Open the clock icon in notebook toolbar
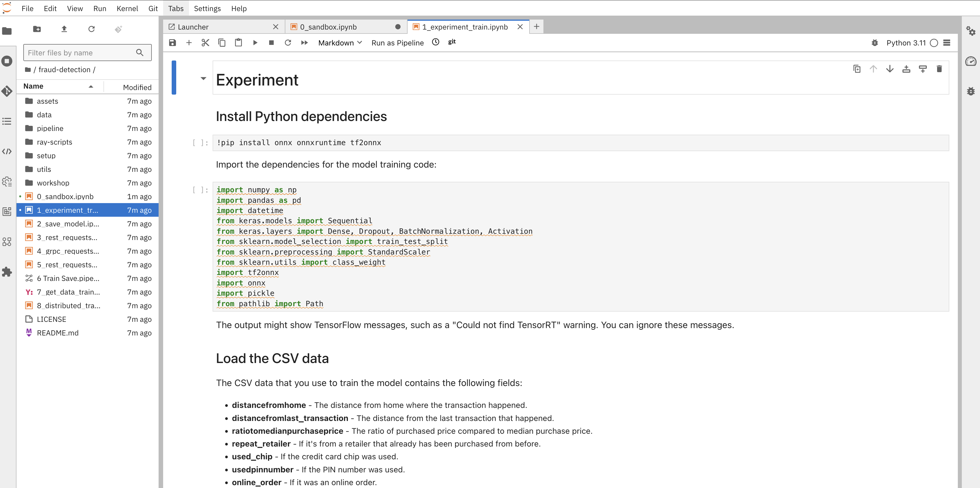The width and height of the screenshot is (980, 488). pos(436,42)
